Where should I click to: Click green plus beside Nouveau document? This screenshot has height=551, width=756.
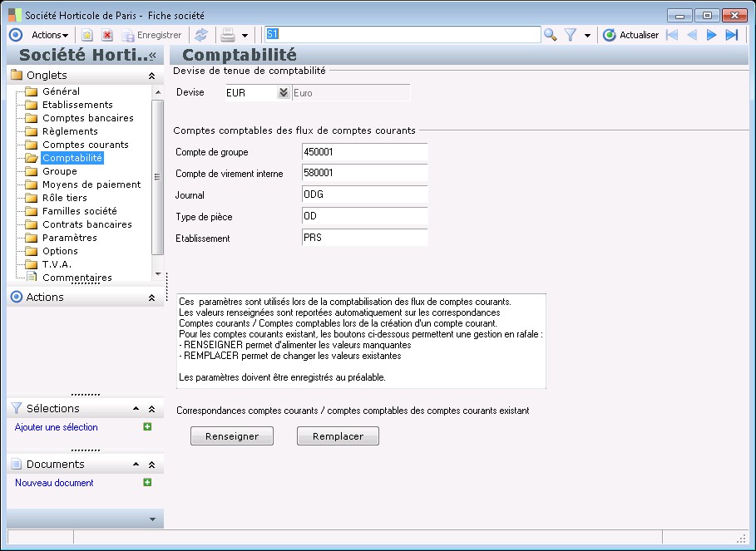147,483
